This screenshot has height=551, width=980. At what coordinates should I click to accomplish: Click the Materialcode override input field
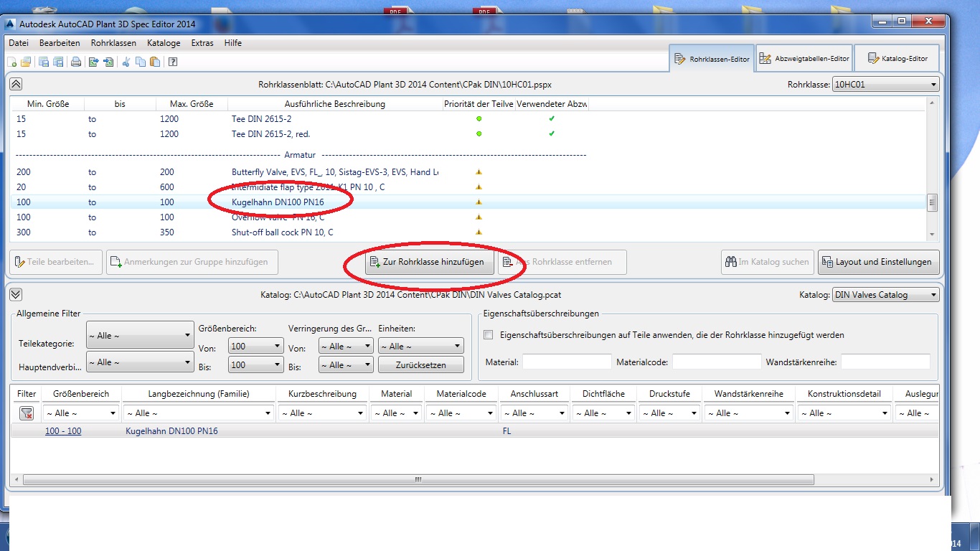pyautogui.click(x=717, y=362)
